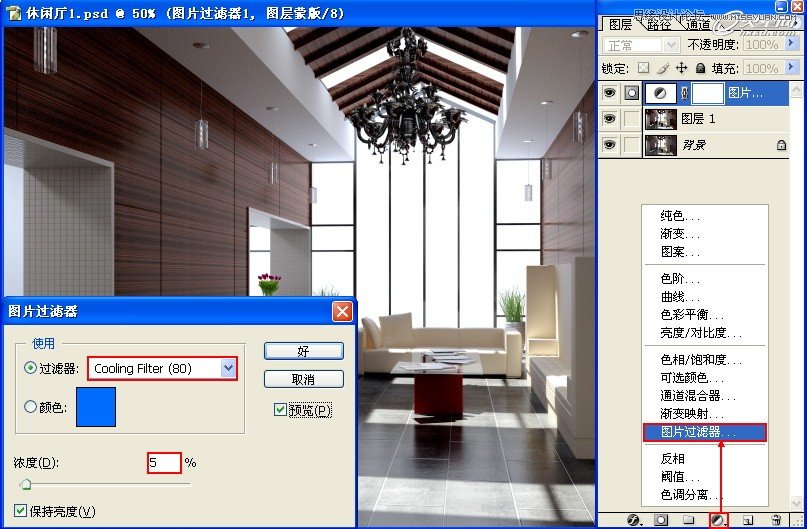Click the 好 button
The height and width of the screenshot is (529, 807).
(x=304, y=351)
